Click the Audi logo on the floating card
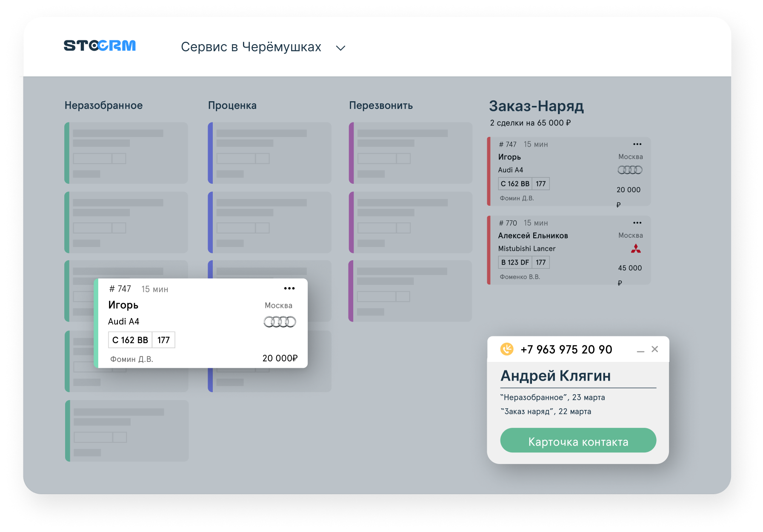Viewport: 763px width, 532px height. click(280, 322)
